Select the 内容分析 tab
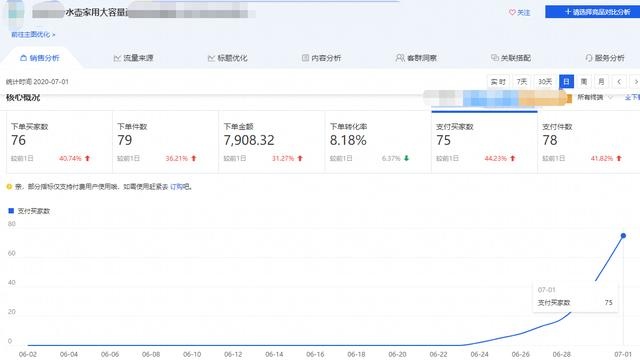Screen dimensions: 640x363 321,58
